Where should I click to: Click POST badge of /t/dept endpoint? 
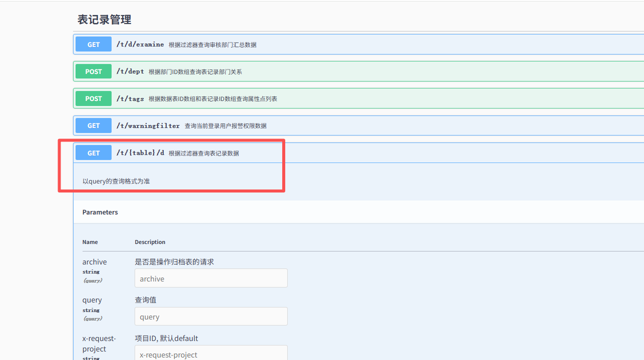(x=94, y=71)
